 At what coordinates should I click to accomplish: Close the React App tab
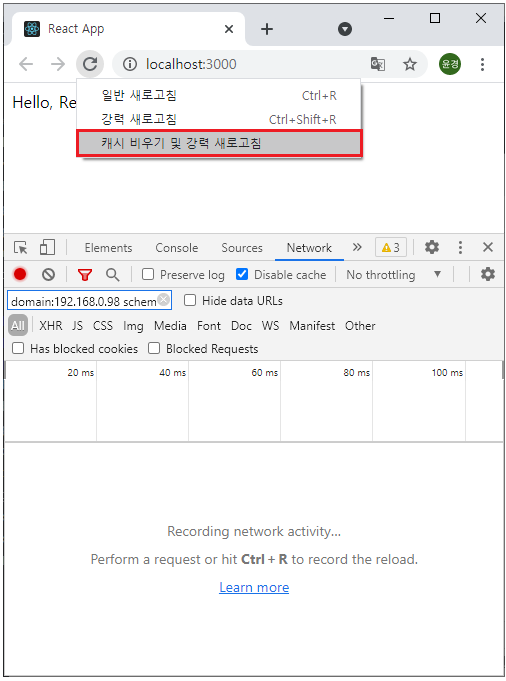(x=228, y=29)
